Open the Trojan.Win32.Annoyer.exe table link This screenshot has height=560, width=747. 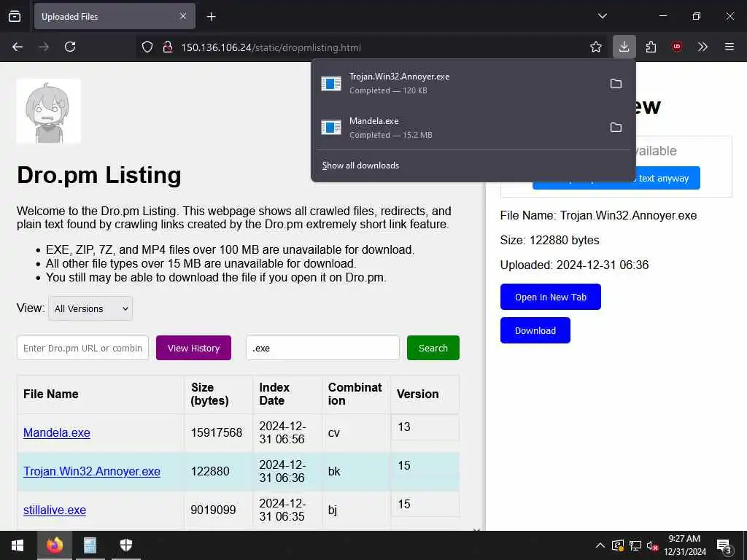point(92,471)
